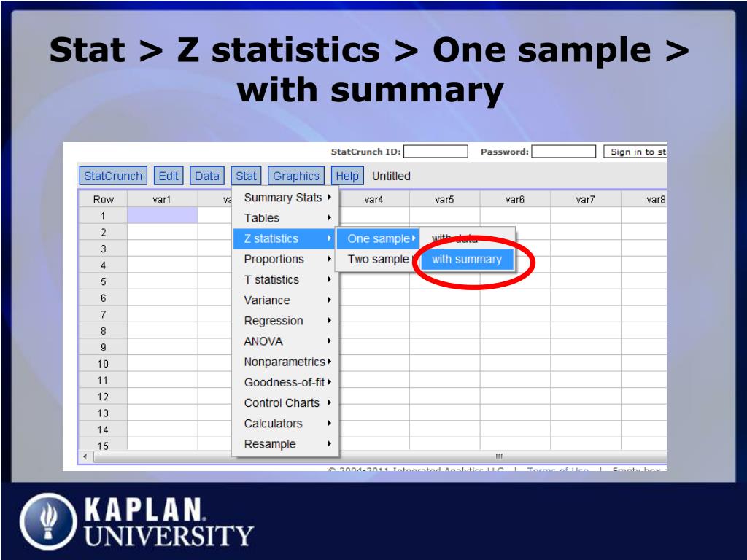Click the var7 column header
This screenshot has height=560, width=747.
click(586, 199)
